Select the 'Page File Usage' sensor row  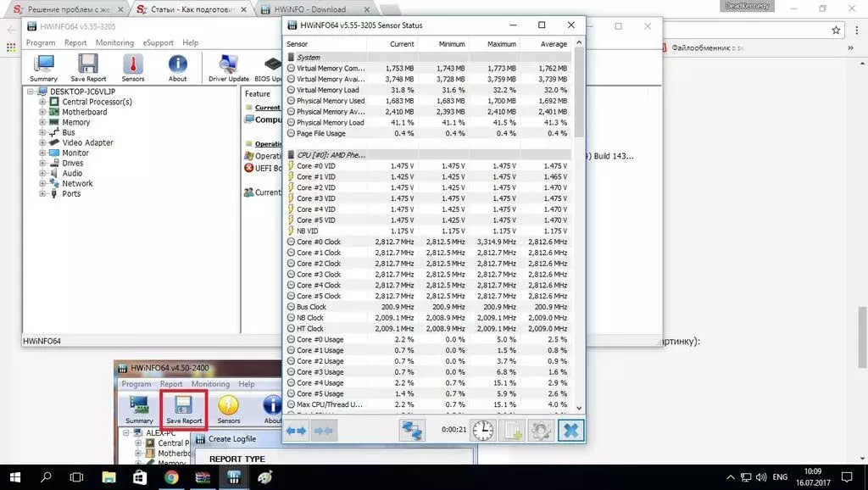pos(428,133)
